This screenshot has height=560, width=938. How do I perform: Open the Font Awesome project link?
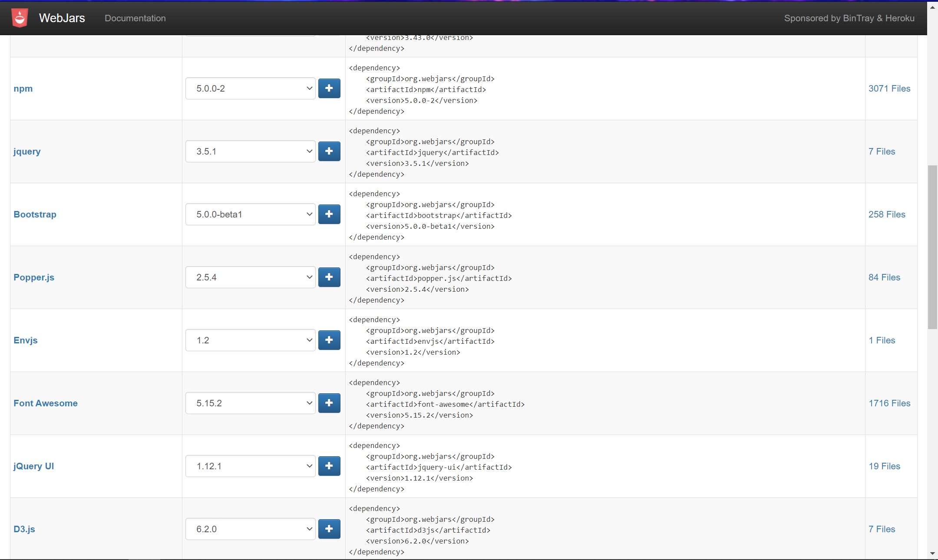pyautogui.click(x=46, y=403)
